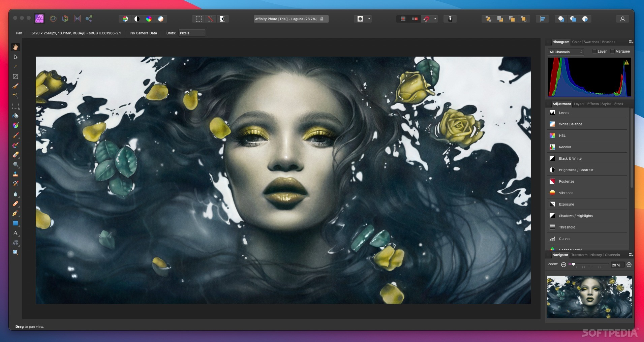
Task: Select the Artistic Text tool
Action: tap(16, 233)
